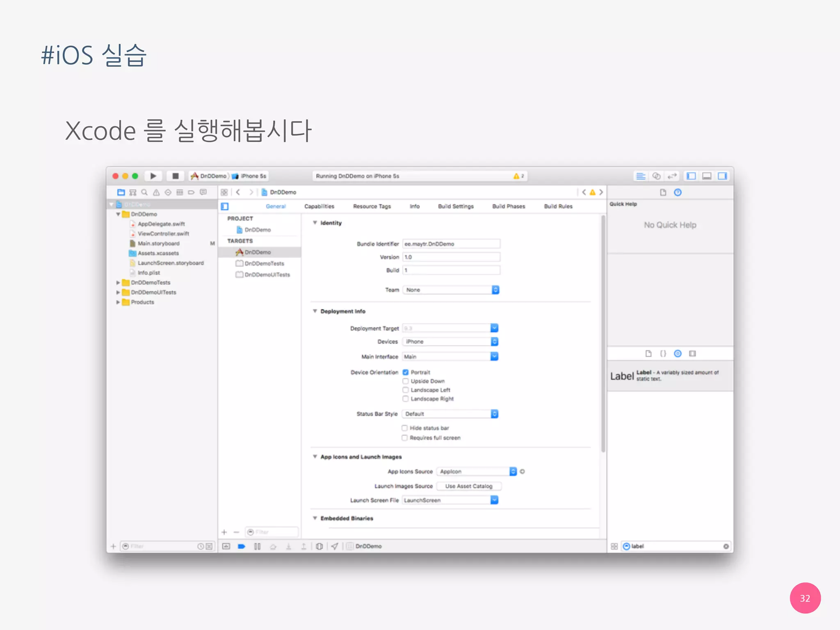The width and height of the screenshot is (840, 630).
Task: Open the Test navigator icon
Action: pos(168,192)
